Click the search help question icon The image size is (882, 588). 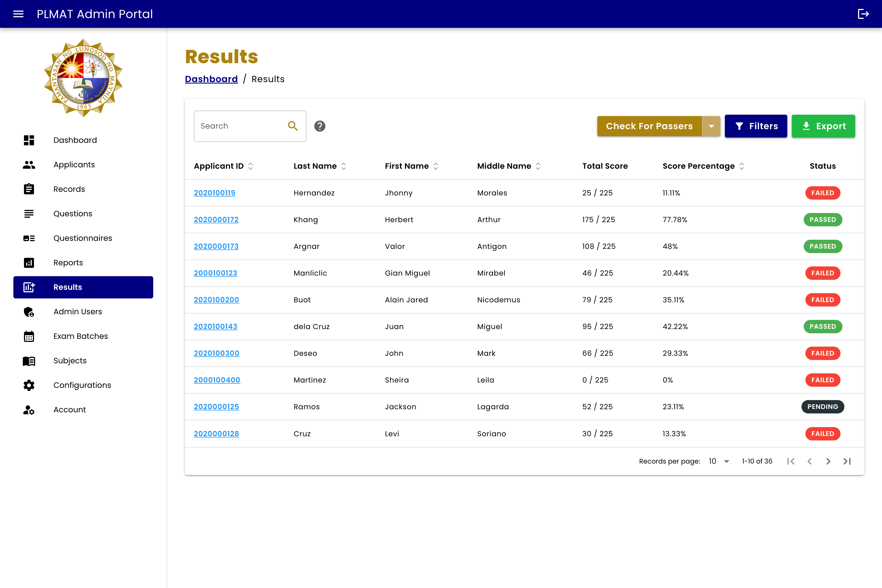pyautogui.click(x=320, y=126)
